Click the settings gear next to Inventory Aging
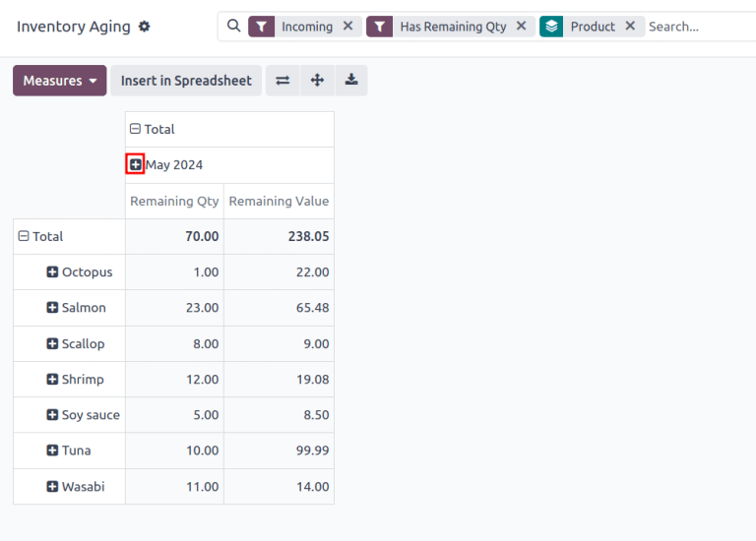 coord(145,27)
